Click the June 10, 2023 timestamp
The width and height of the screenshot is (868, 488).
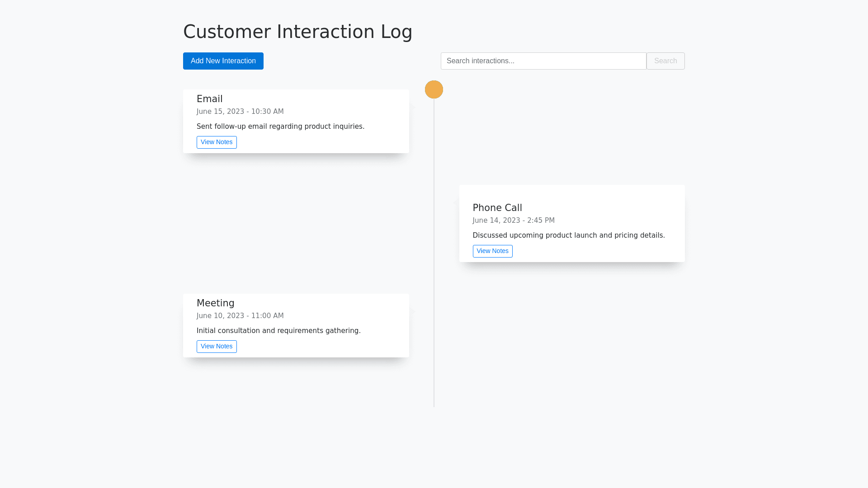pyautogui.click(x=240, y=316)
